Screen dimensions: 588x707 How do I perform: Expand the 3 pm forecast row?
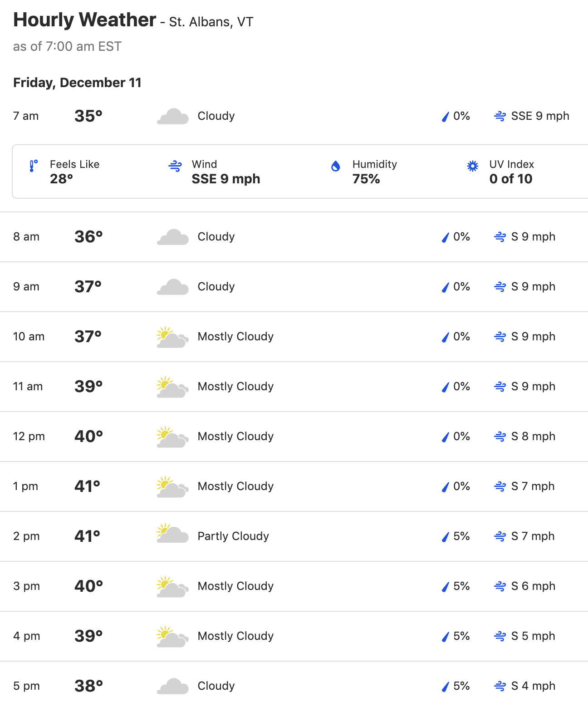coord(294,586)
